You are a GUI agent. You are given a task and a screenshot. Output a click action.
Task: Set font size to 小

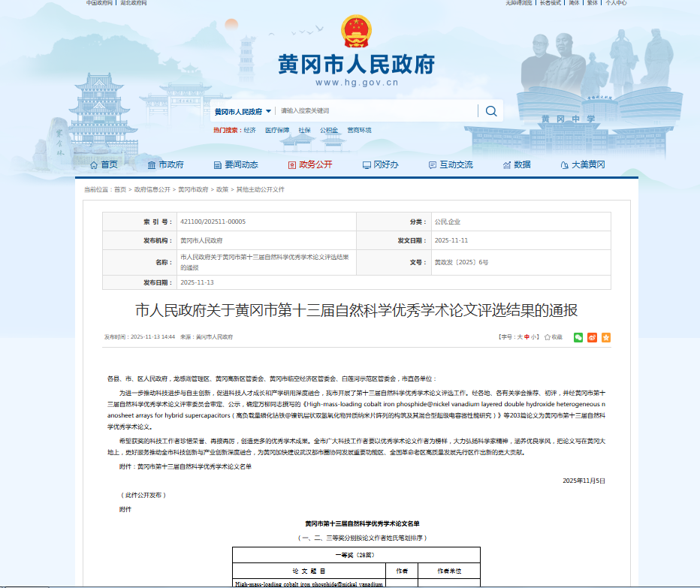pos(534,337)
